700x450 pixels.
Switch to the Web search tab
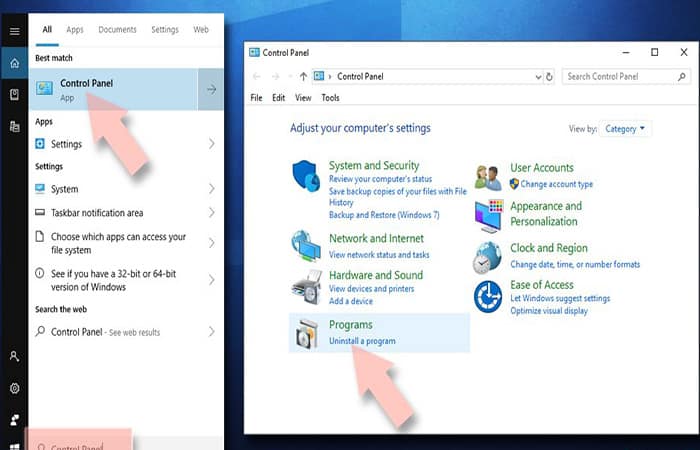coord(200,29)
